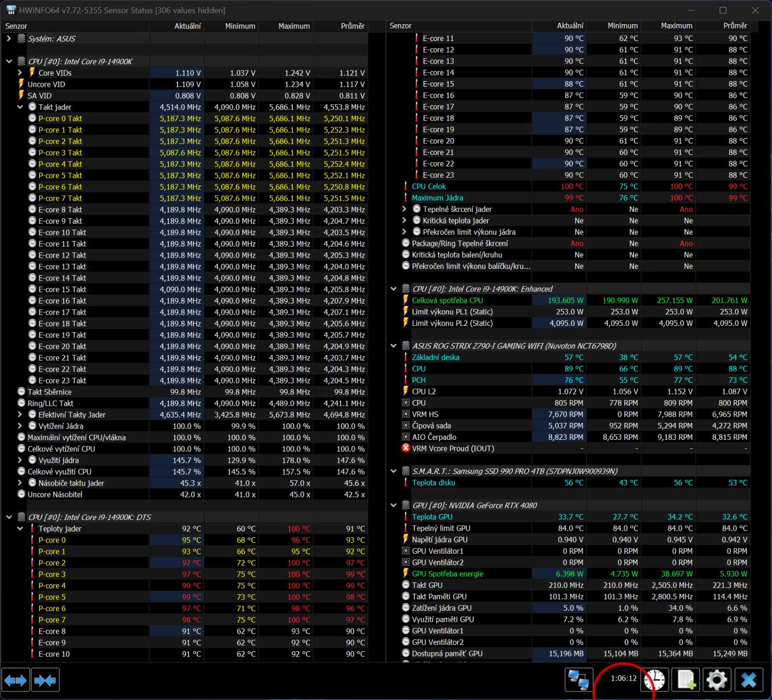The image size is (772, 700).
Task: Click the clock reset timer icon
Action: click(655, 681)
